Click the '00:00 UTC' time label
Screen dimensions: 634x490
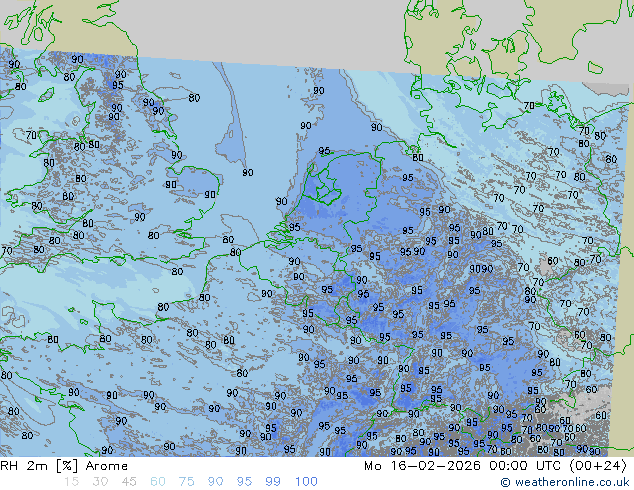pos(525,466)
